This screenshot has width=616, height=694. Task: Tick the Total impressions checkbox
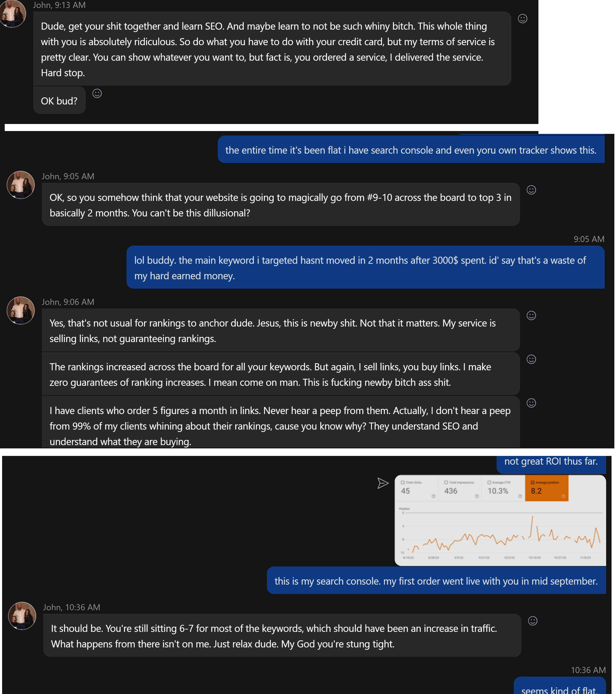tap(446, 482)
